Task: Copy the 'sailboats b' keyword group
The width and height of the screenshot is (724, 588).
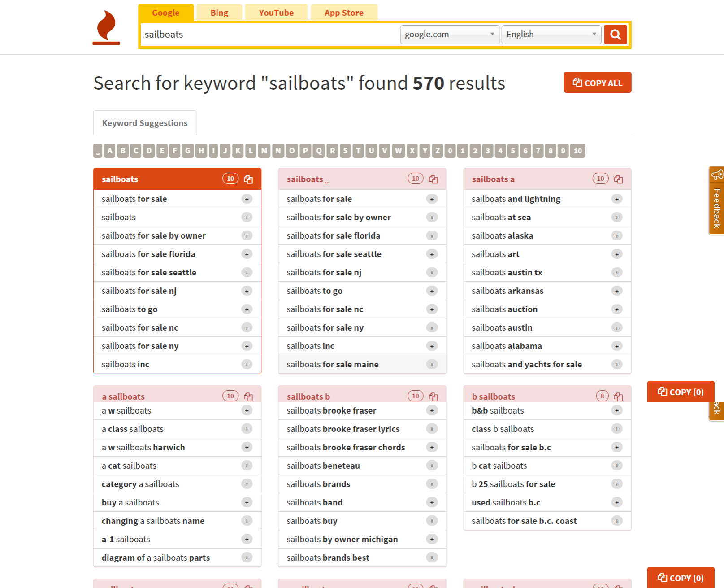Action: 434,396
